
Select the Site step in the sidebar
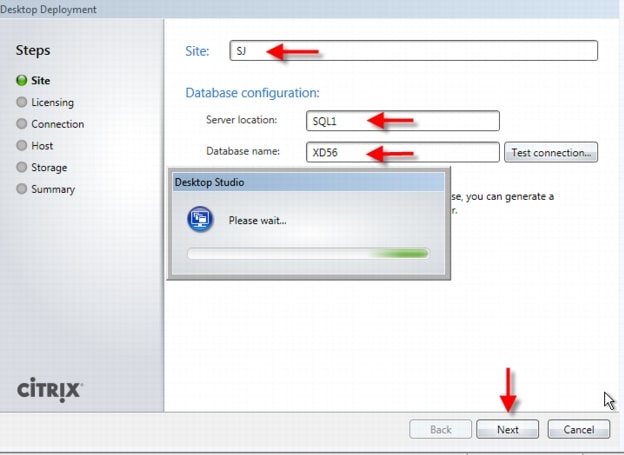(41, 80)
